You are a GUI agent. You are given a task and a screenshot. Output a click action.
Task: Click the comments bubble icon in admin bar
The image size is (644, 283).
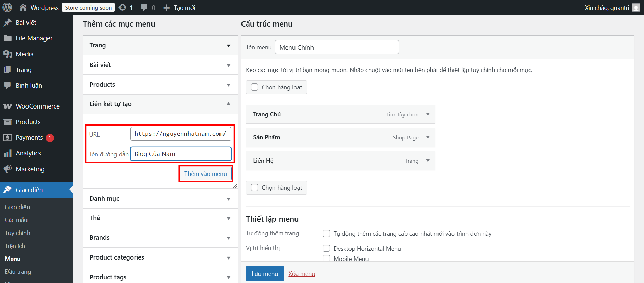(x=144, y=7)
